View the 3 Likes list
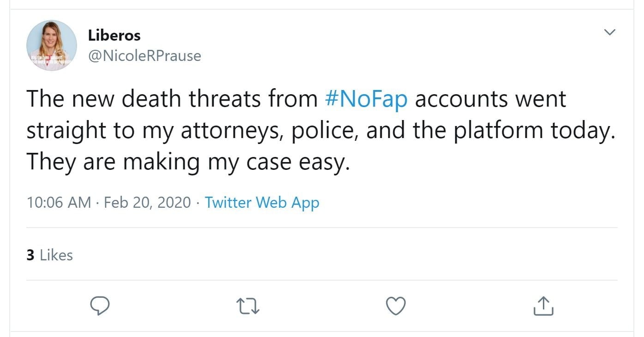 [50, 255]
